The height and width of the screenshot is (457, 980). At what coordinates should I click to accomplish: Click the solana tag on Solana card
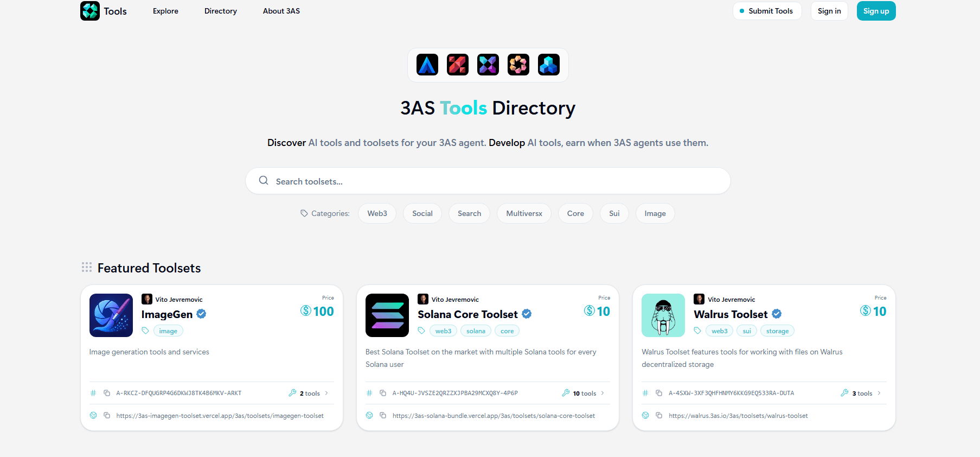476,331
